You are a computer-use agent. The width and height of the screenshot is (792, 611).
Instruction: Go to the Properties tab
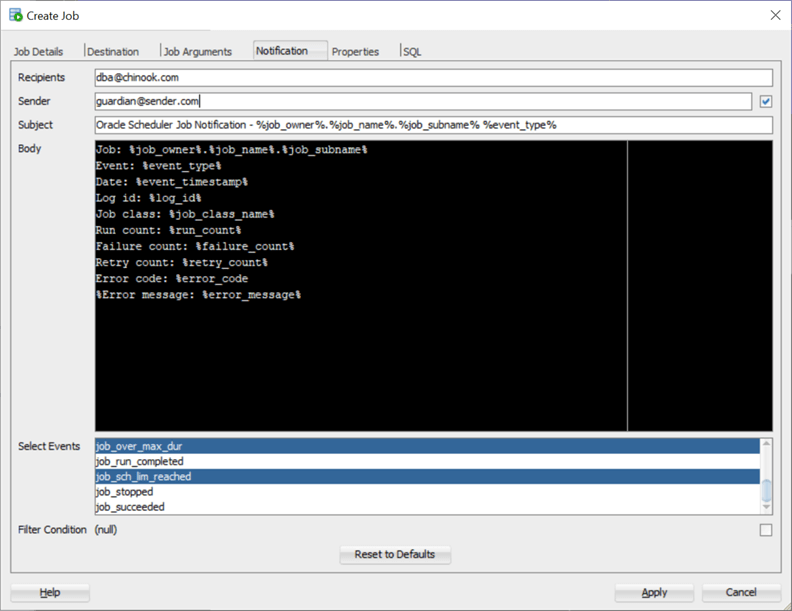[355, 52]
